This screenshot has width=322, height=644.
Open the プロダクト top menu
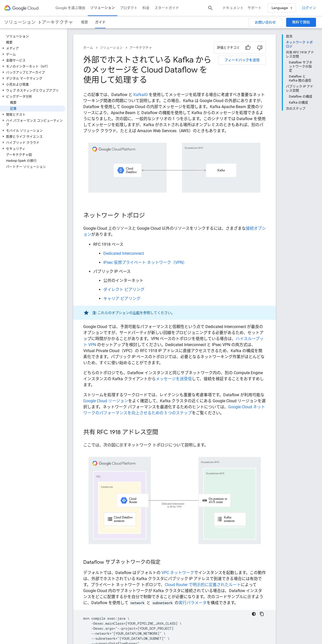pos(129,8)
